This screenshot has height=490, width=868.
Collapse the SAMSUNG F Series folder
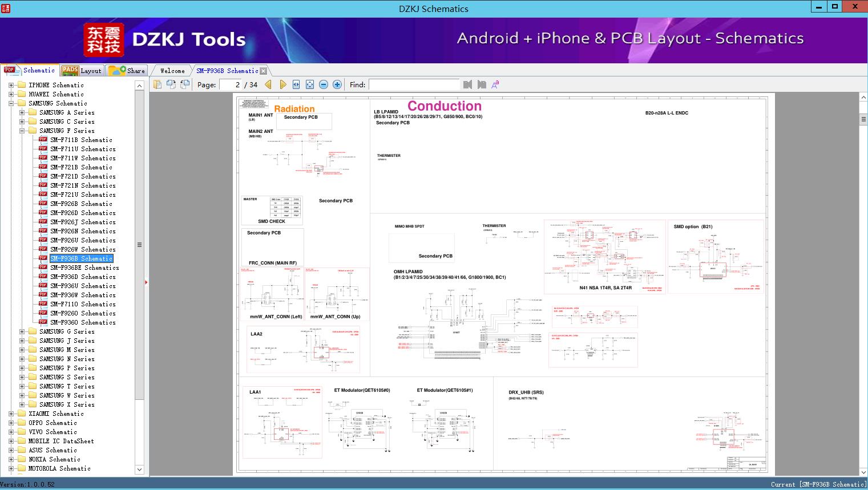(x=22, y=131)
